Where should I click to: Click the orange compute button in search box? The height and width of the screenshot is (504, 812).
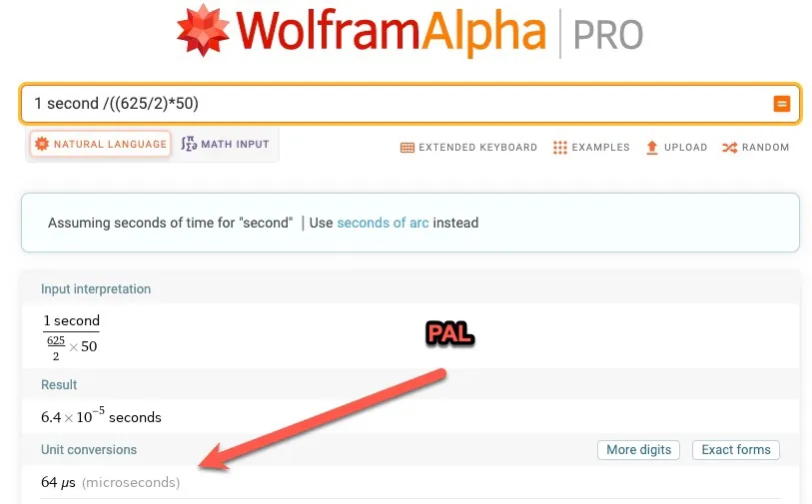click(781, 104)
